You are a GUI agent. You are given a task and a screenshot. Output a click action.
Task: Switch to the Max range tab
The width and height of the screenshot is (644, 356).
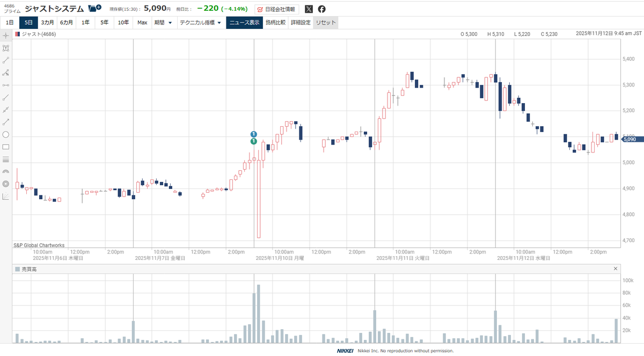pyautogui.click(x=142, y=23)
